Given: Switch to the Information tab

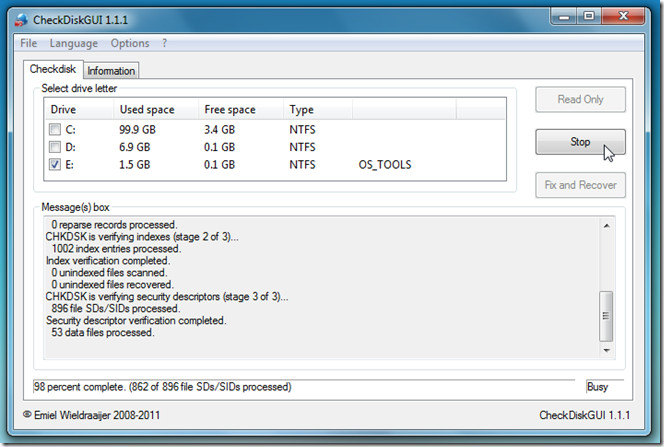Looking at the screenshot, I should click(111, 71).
